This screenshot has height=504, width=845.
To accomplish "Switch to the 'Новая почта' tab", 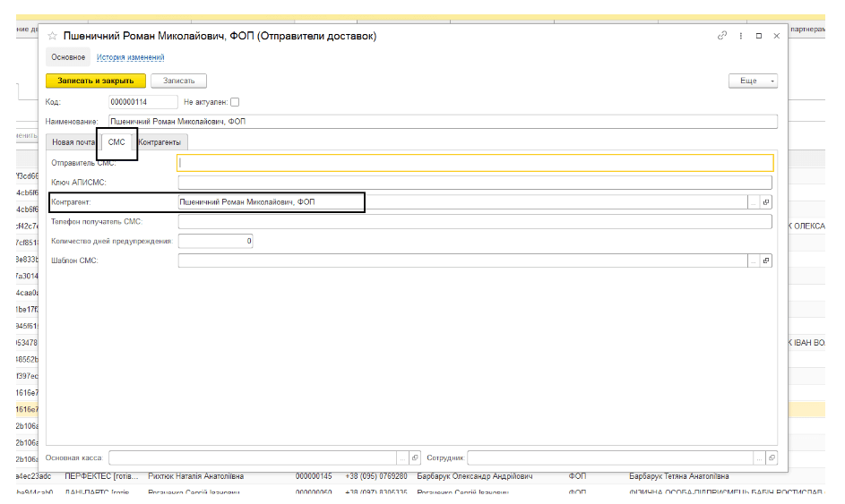I will click(73, 142).
